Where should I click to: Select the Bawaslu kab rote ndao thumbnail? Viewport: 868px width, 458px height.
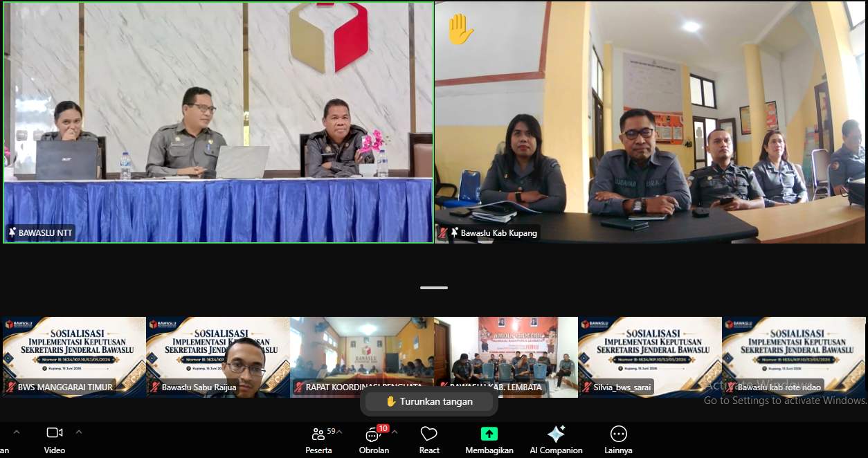pos(794,357)
